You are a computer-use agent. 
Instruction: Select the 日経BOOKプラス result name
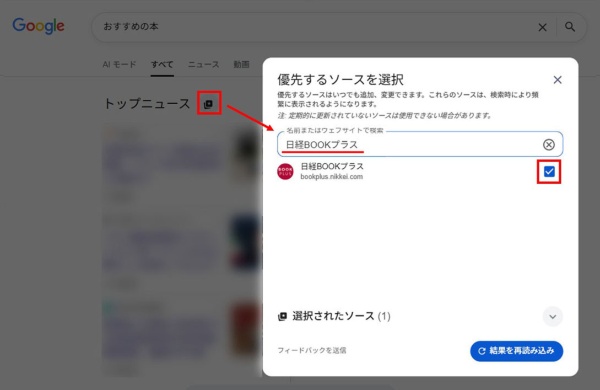pos(332,166)
